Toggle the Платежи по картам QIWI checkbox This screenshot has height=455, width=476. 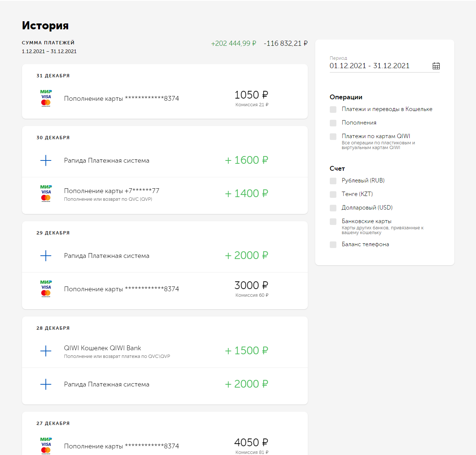click(333, 137)
